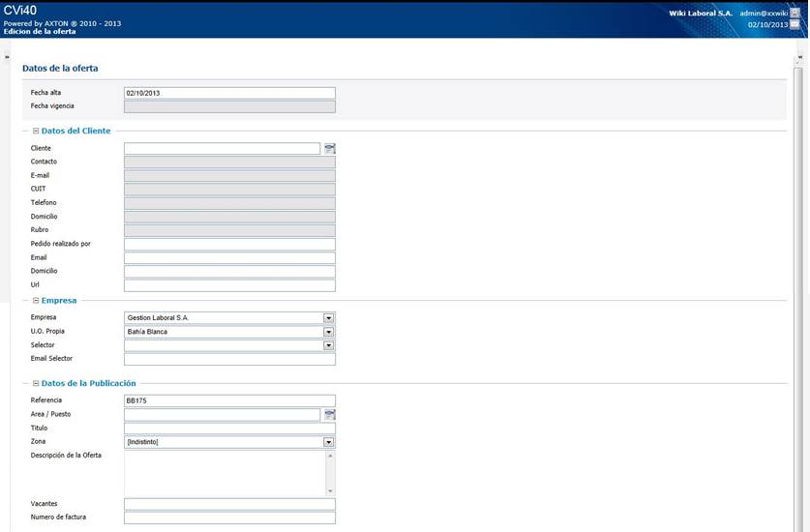This screenshot has height=532, width=810.
Task: Click the admin user profile icon
Action: [x=795, y=13]
